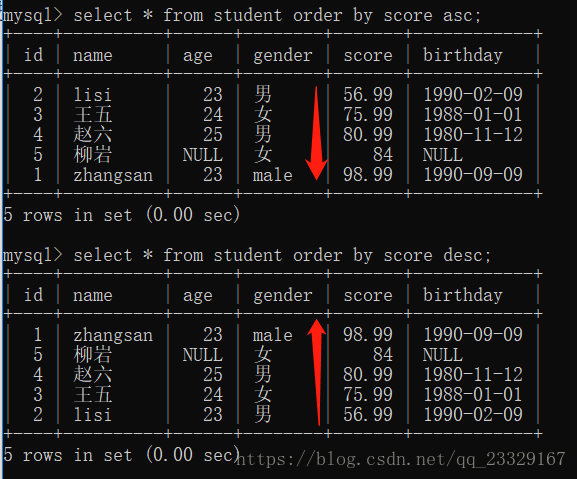Click score 84 in the asc result table
The height and width of the screenshot is (479, 577).
click(x=383, y=155)
